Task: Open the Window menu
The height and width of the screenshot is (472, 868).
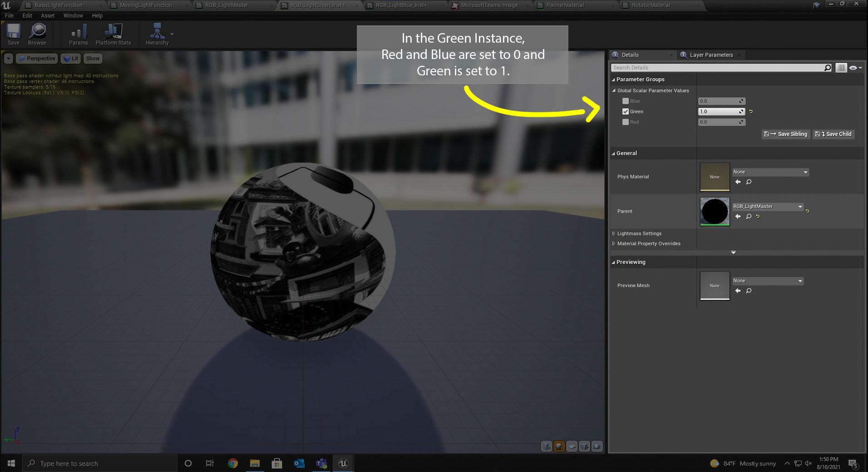Action: [73, 15]
